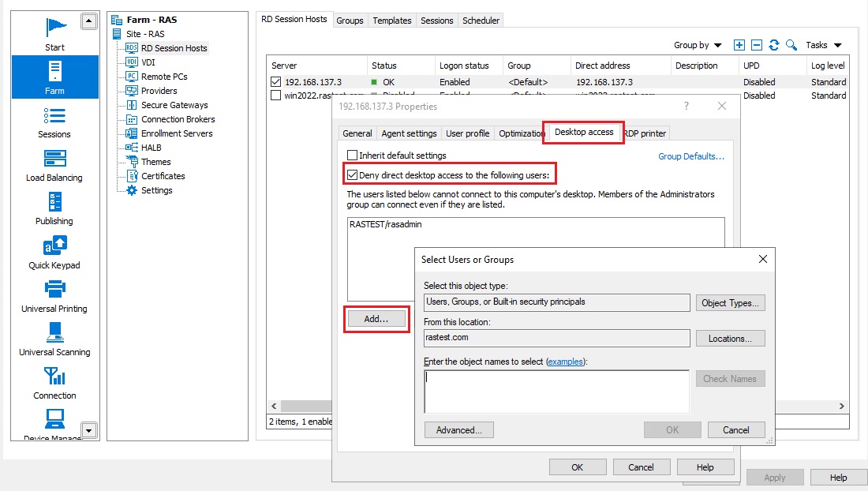The image size is (868, 491).
Task: Switch to the Groups tab
Action: pos(350,21)
